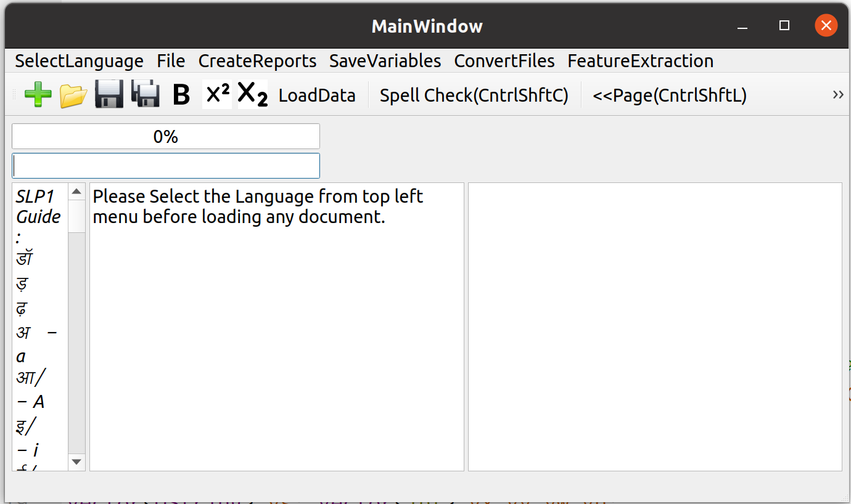Focus the empty text input field
The height and width of the screenshot is (504, 851).
[x=166, y=166]
